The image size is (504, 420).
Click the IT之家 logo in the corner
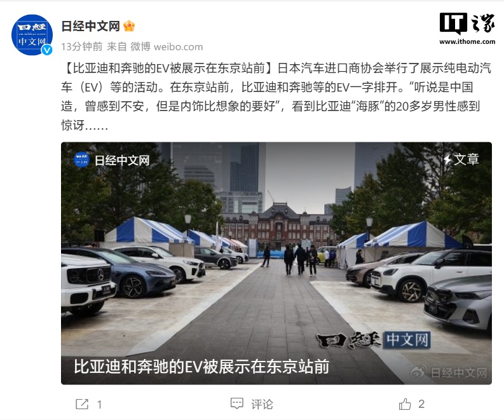pyautogui.click(x=467, y=24)
